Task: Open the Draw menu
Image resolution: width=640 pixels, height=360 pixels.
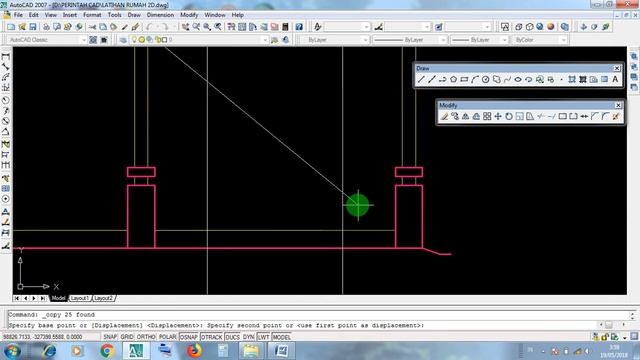Action: tap(134, 15)
